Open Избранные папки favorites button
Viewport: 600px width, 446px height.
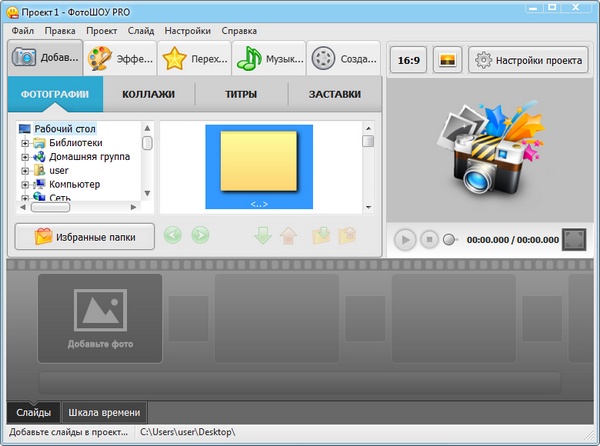85,237
